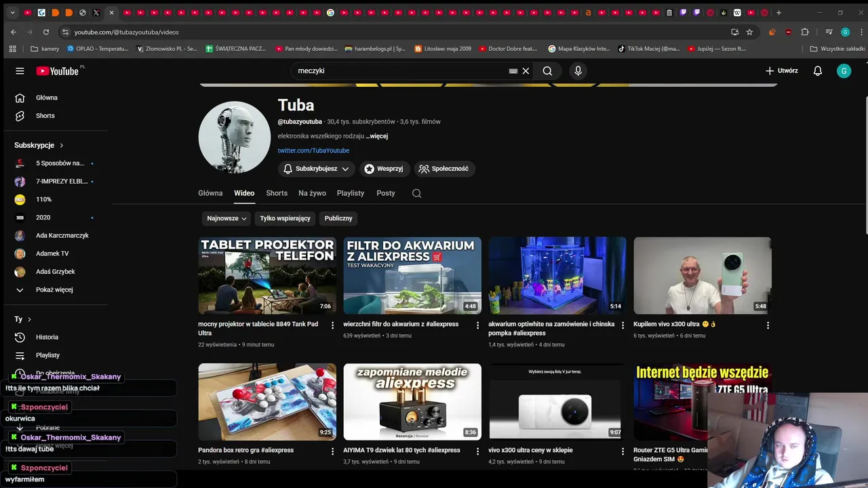Open options for vivo x300 ultra ceny video
This screenshot has height=488, width=868.
(623, 451)
